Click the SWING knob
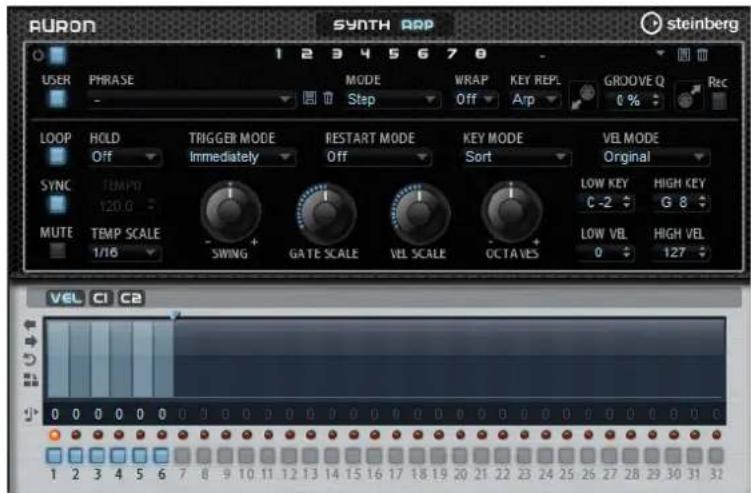 [230, 212]
